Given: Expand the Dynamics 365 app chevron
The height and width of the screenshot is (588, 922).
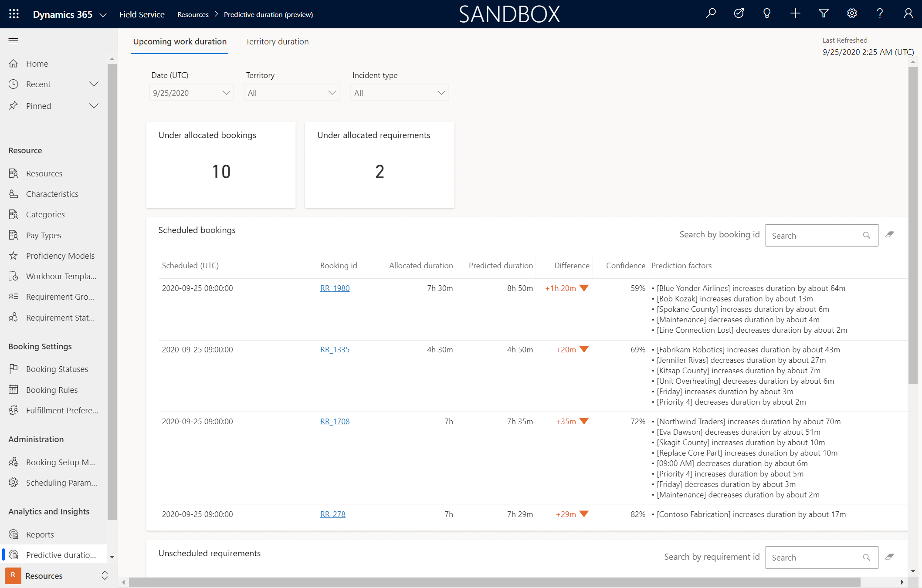Looking at the screenshot, I should click(103, 14).
